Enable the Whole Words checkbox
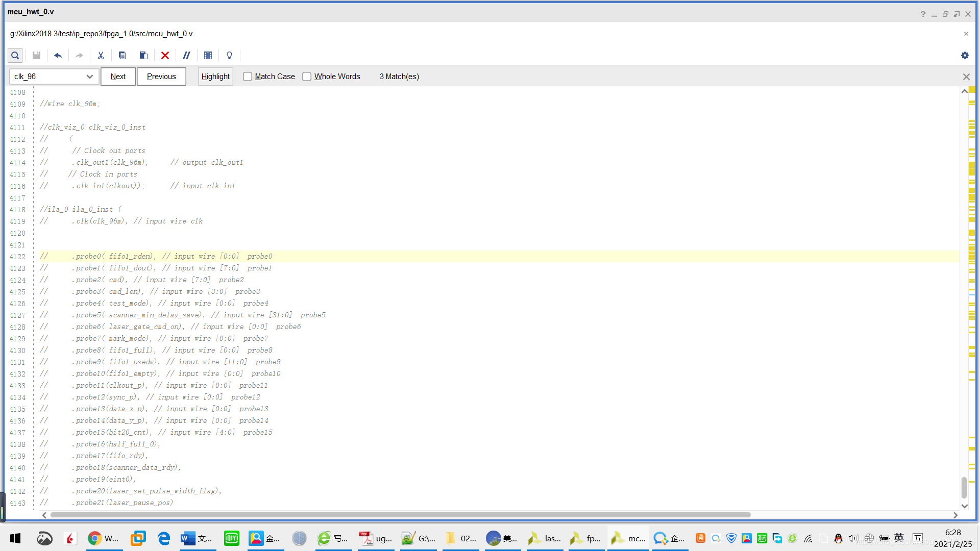 tap(307, 77)
